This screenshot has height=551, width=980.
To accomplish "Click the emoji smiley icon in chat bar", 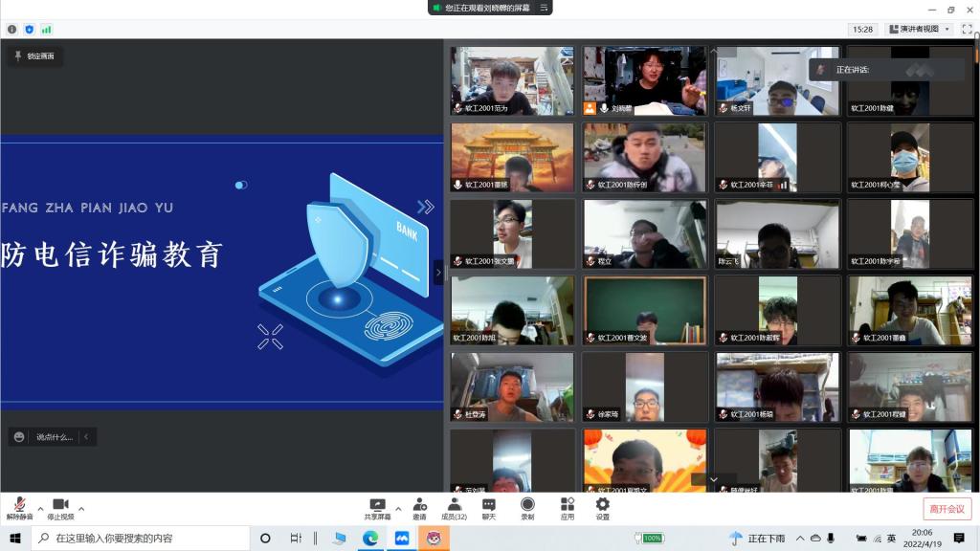I will [19, 437].
